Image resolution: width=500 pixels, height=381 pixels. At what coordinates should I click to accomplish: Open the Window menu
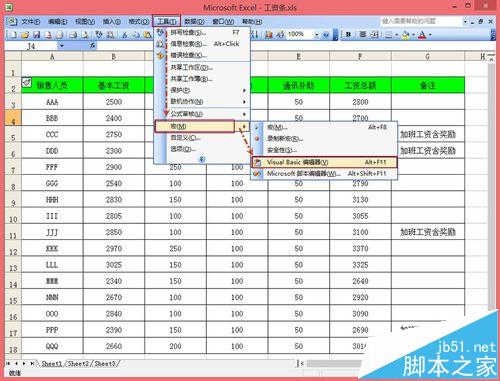point(223,22)
